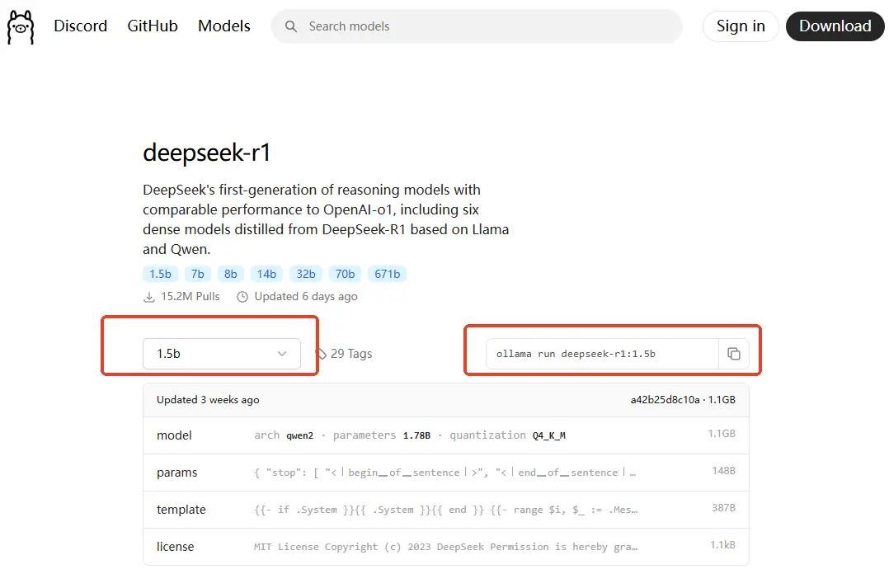Screen dimensions: 889x588
Task: Click the Sign in button
Action: tap(741, 26)
